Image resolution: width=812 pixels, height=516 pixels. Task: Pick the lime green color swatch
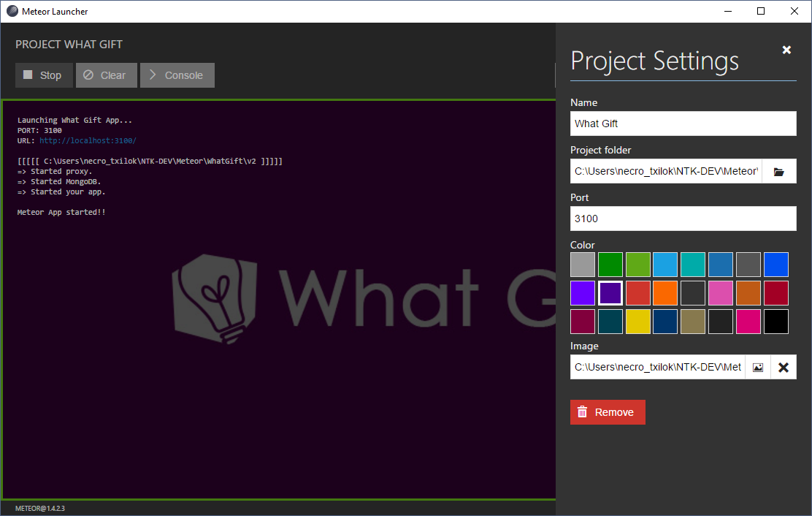(x=638, y=265)
